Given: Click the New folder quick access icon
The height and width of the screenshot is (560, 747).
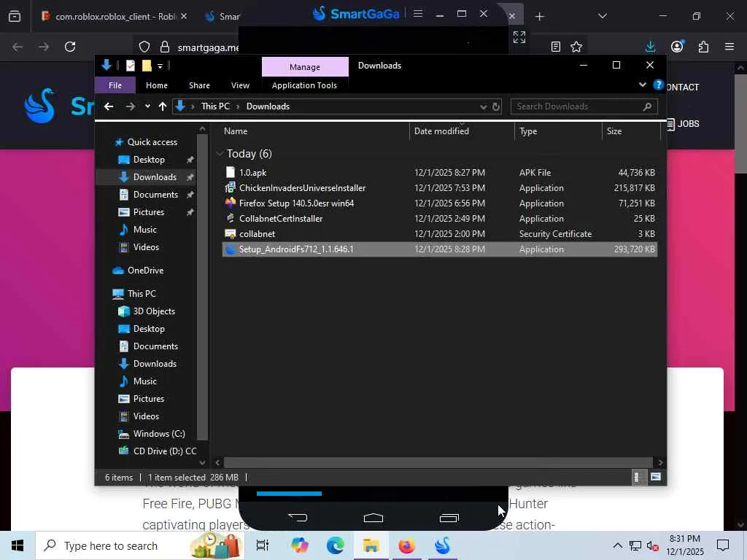Looking at the screenshot, I should (147, 66).
